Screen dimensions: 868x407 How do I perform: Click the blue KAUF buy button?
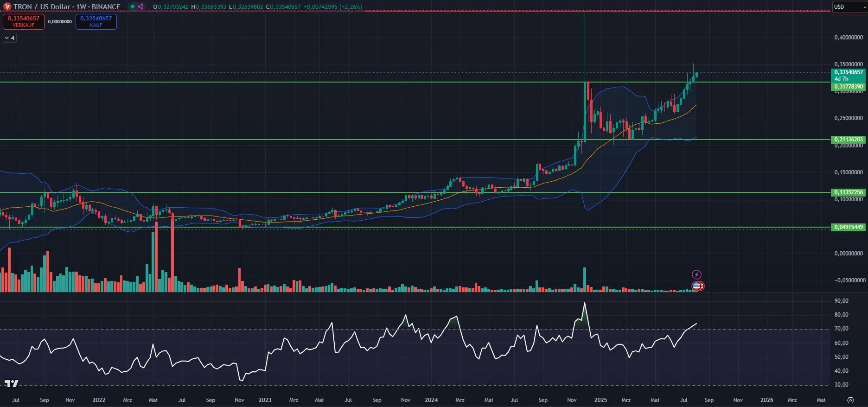click(x=96, y=21)
